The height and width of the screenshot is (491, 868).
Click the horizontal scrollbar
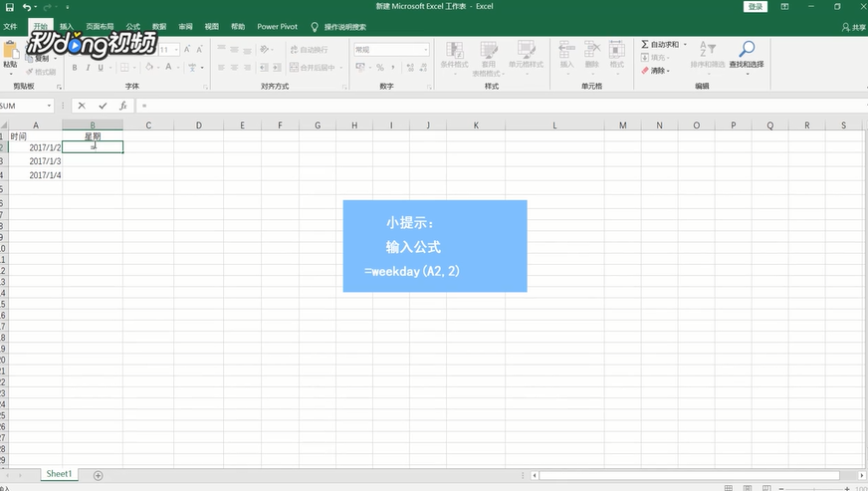click(x=689, y=475)
